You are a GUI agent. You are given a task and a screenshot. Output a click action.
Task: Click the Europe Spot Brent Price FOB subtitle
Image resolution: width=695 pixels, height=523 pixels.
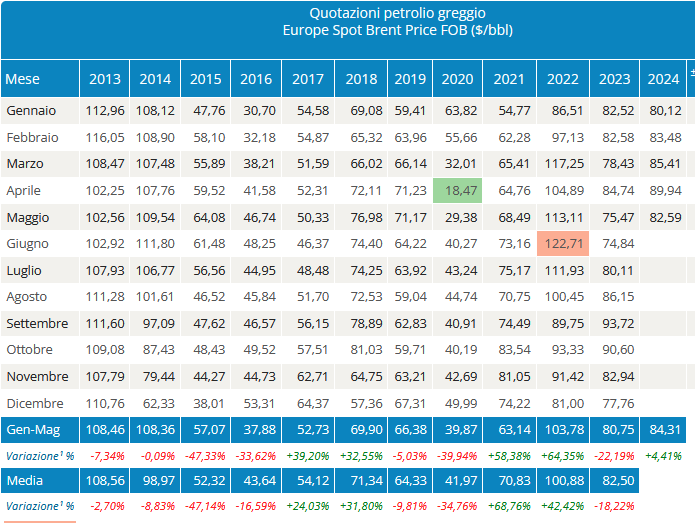[383, 31]
